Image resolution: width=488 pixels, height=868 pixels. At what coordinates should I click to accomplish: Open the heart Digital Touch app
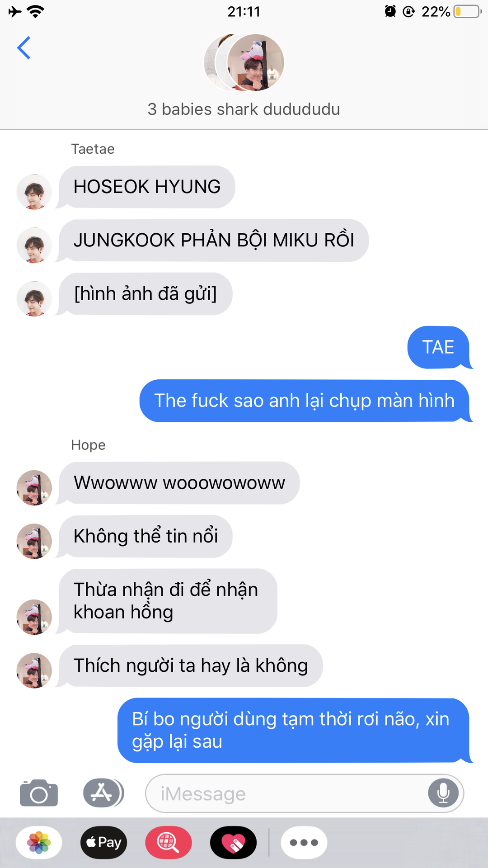(233, 842)
